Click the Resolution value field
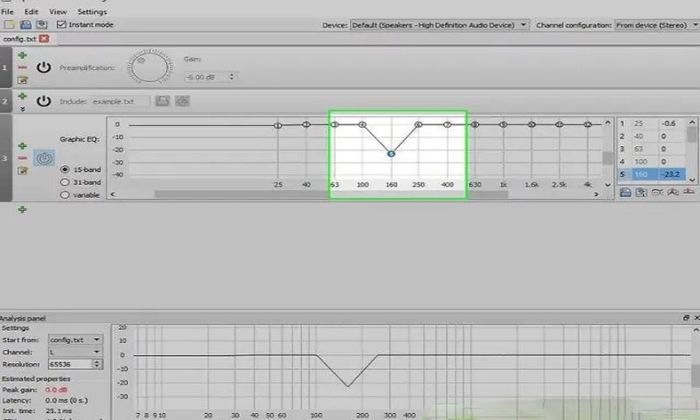 [x=71, y=364]
